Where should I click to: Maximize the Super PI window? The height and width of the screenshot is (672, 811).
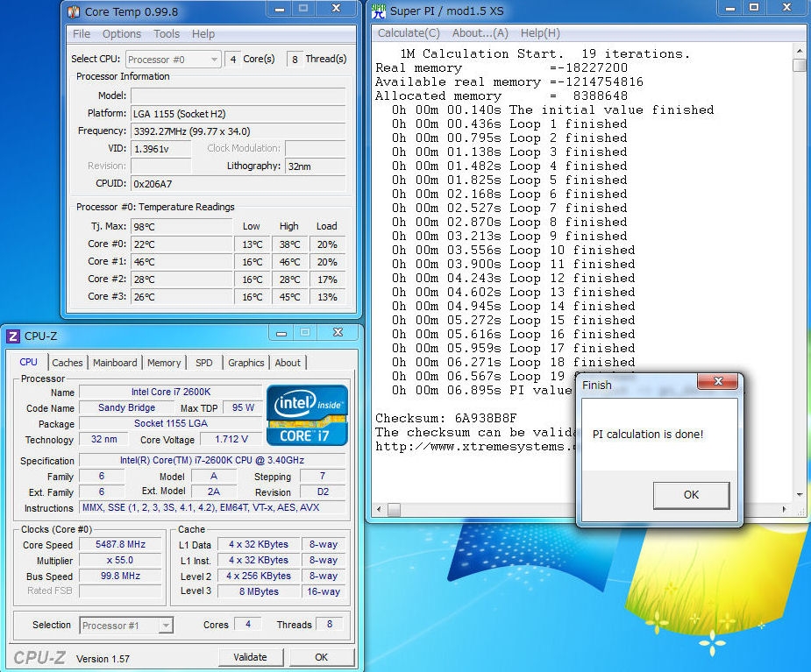tap(755, 8)
